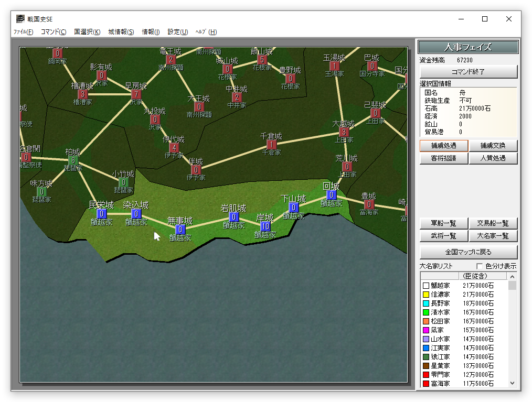Click the blue 岸城 castle marker

tap(265, 226)
